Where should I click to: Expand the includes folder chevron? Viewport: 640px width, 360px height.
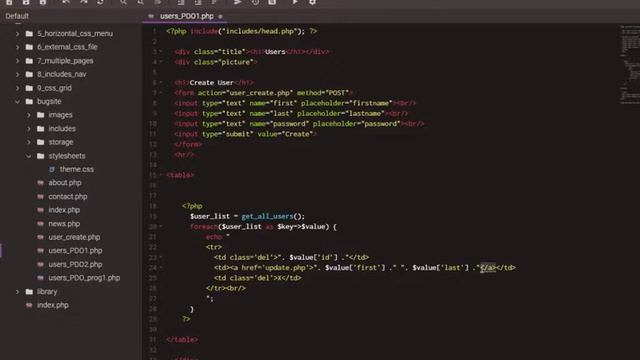pos(29,129)
